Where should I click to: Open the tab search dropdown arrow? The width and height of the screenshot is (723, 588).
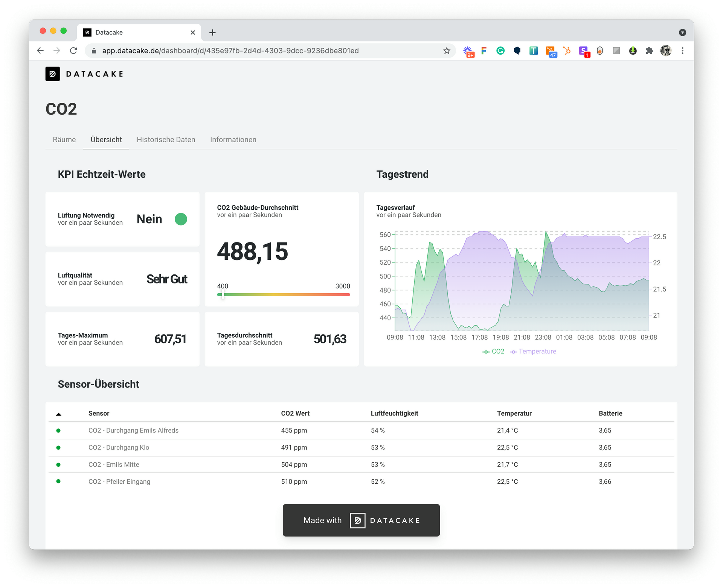coord(682,32)
